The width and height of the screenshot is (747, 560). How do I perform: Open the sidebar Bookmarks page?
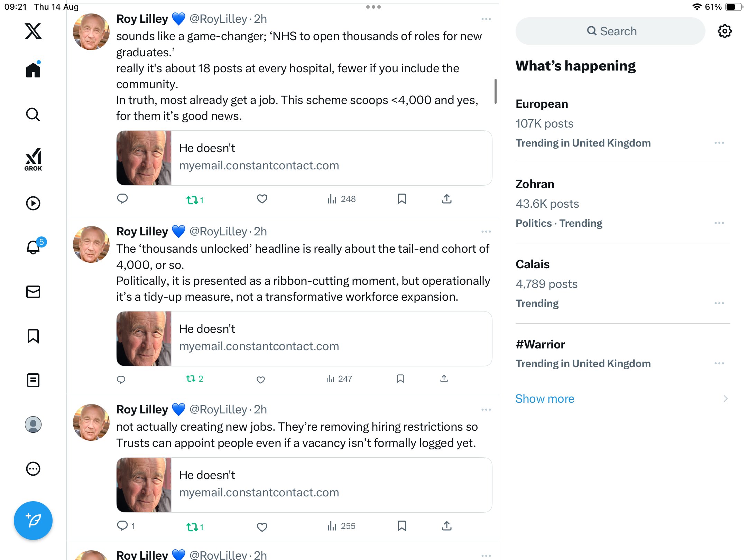click(x=33, y=336)
